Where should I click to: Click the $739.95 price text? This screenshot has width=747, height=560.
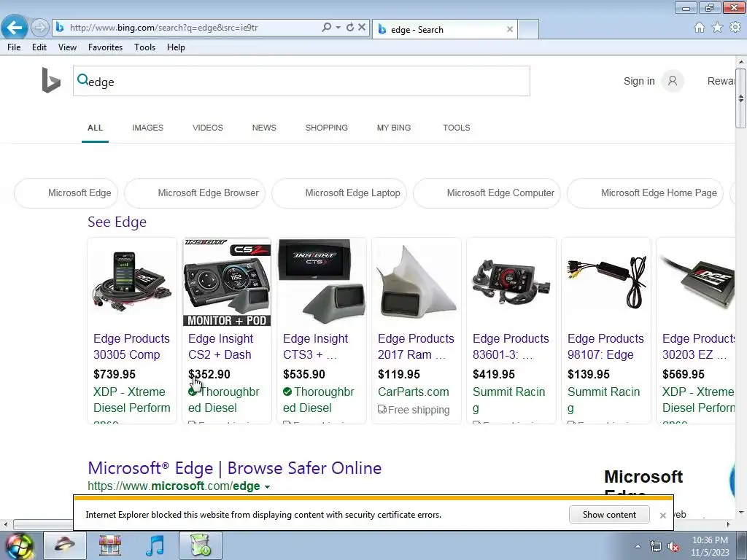[115, 374]
